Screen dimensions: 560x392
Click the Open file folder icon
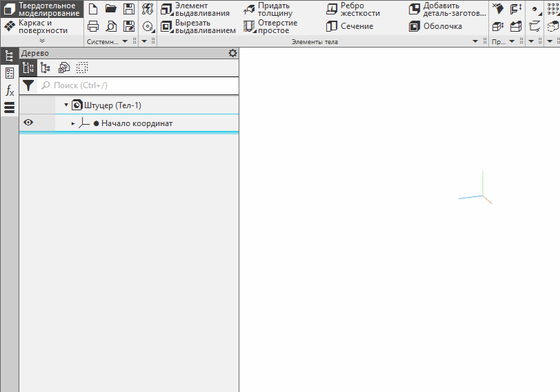tap(110, 9)
